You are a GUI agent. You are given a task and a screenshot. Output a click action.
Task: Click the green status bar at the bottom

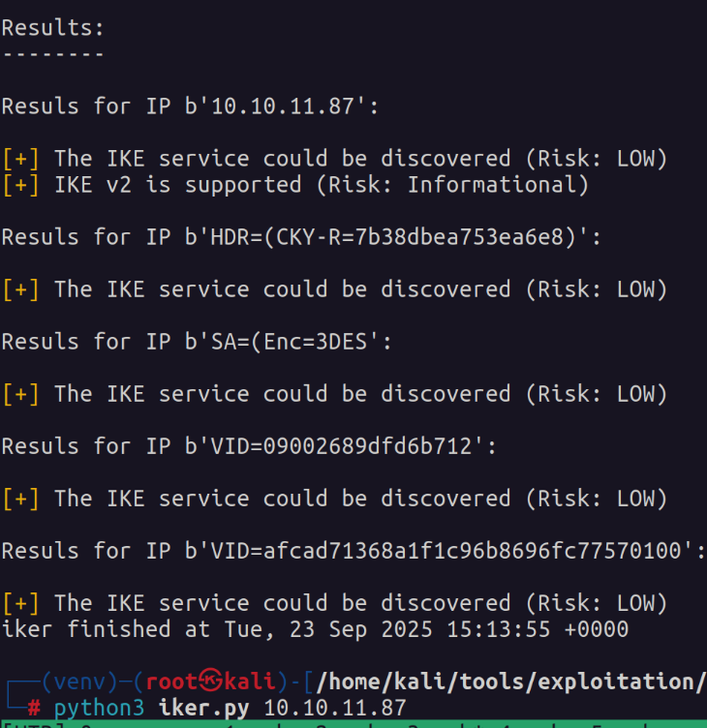353,723
